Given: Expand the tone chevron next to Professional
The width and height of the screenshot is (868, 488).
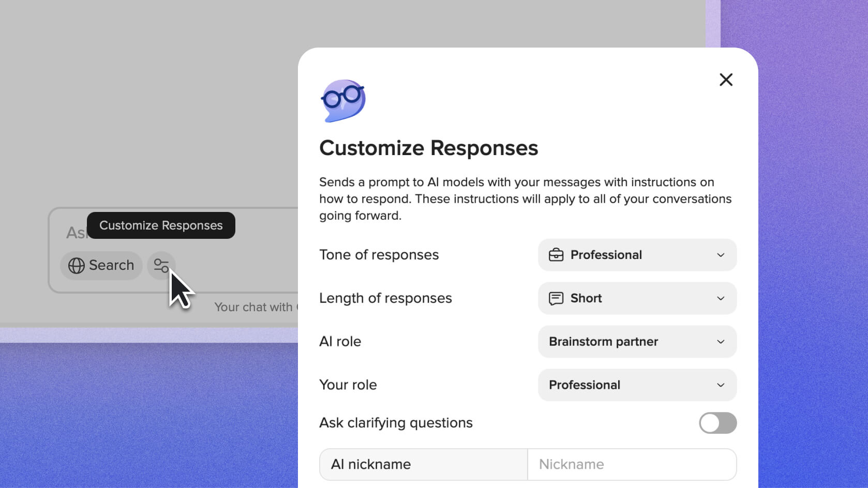Looking at the screenshot, I should click(721, 255).
